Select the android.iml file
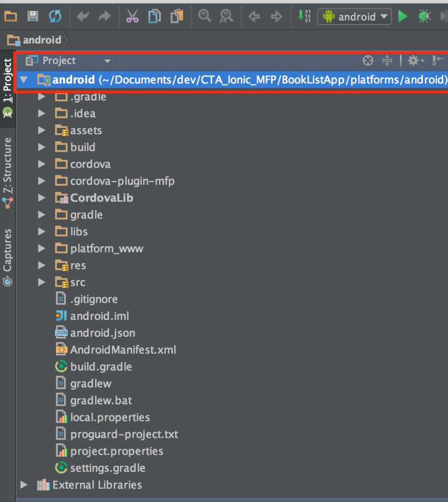Image resolution: width=448 pixels, height=502 pixels. pyautogui.click(x=100, y=316)
